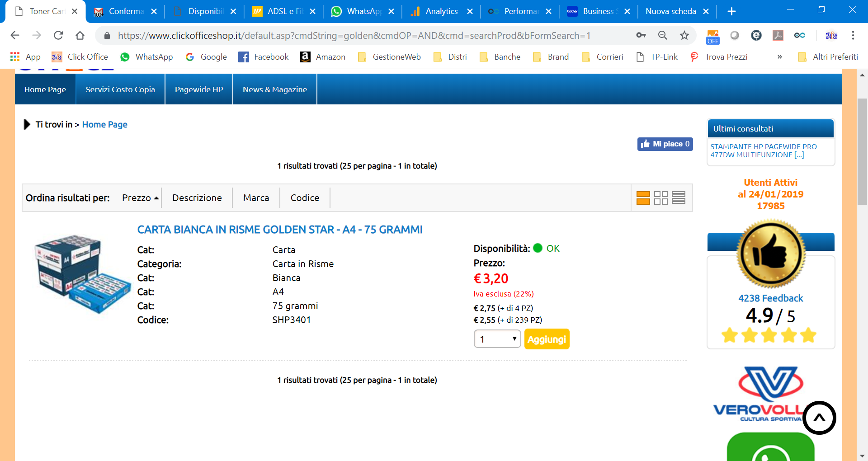Bookmark this page with the star icon
Image resolution: width=868 pixels, height=461 pixels.
[x=684, y=35]
